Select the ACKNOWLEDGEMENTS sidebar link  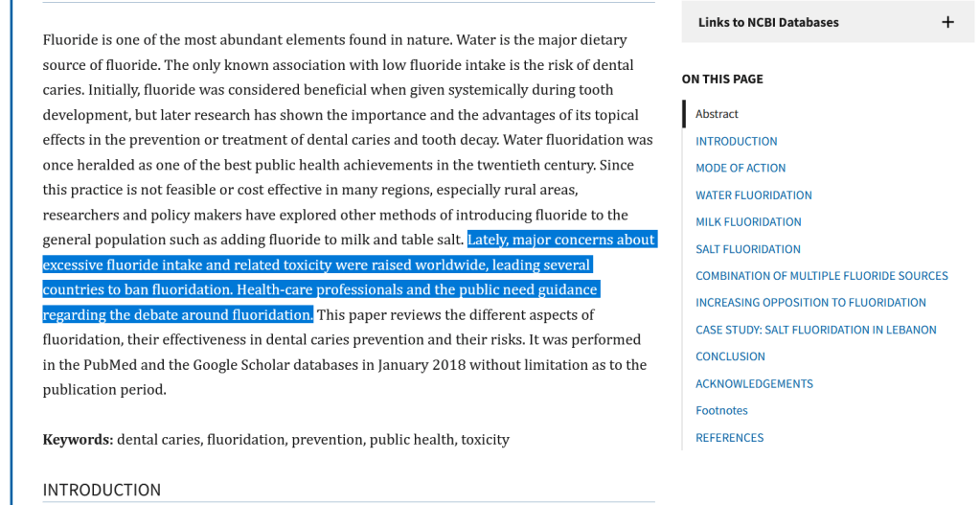coord(754,384)
